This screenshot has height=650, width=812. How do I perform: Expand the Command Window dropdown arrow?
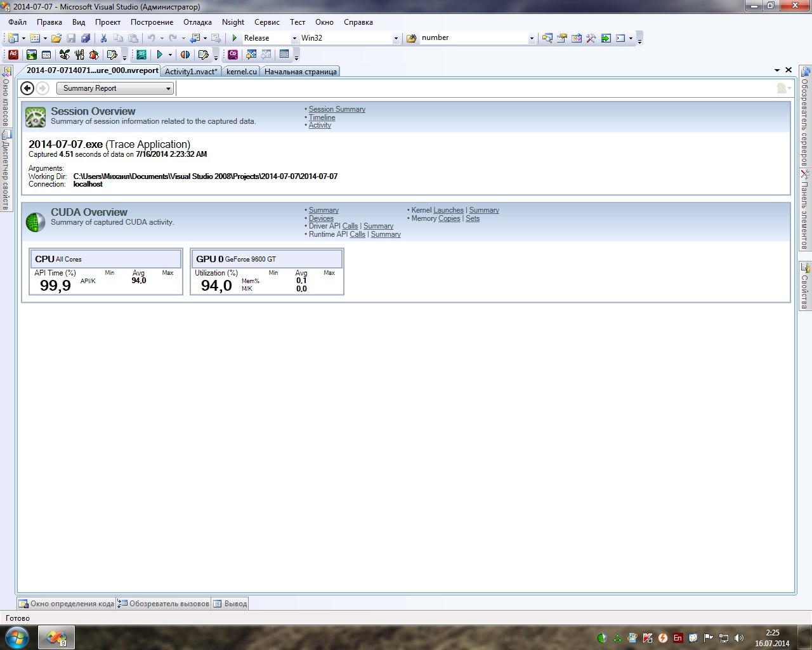tap(631, 38)
